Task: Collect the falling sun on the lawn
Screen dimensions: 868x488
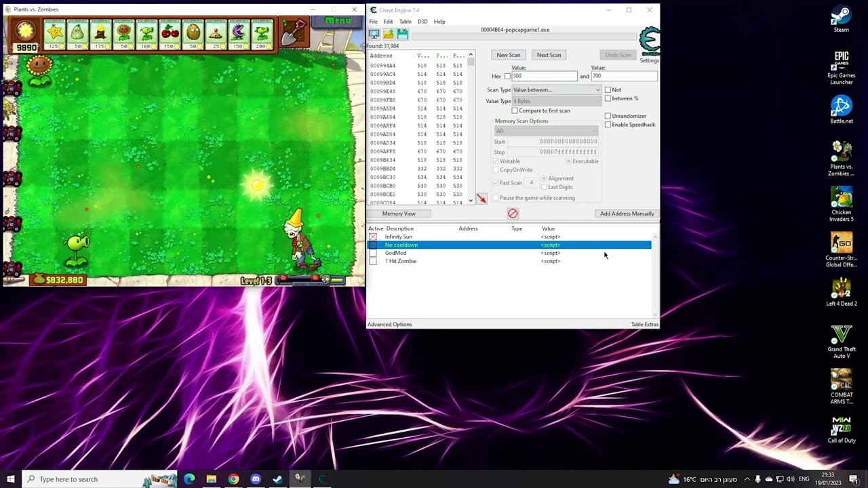Action: [257, 185]
